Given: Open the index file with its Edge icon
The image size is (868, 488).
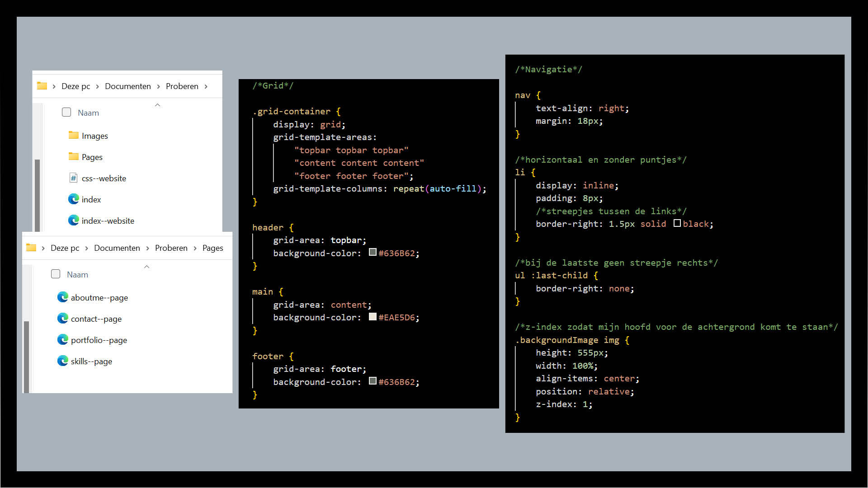Looking at the screenshot, I should point(74,199).
